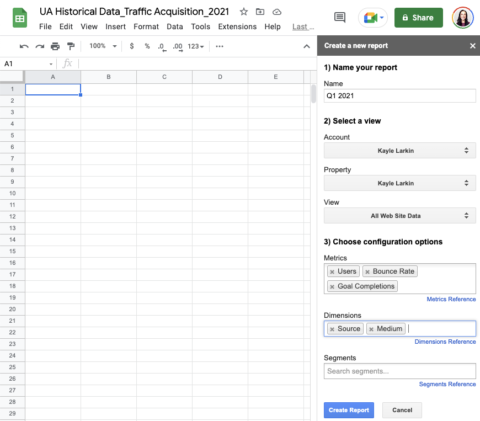This screenshot has height=421, width=480.
Task: Redo the last action
Action: [x=40, y=46]
